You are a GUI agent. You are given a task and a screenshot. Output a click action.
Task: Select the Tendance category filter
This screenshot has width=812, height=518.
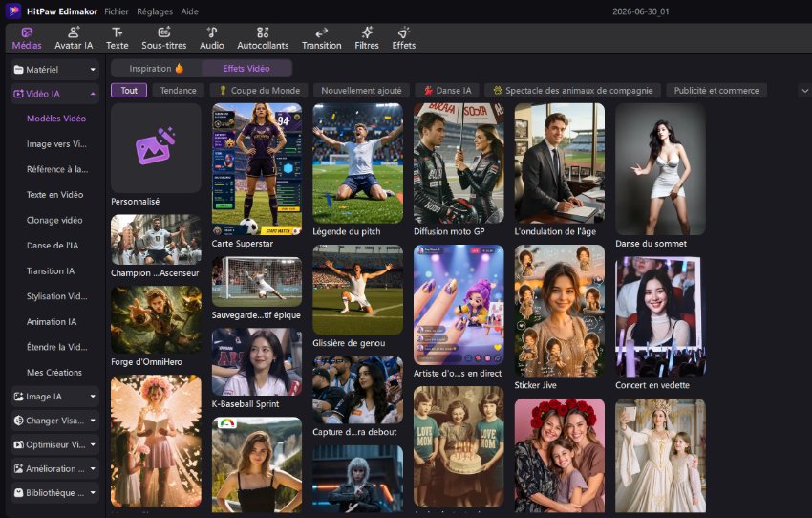pos(178,90)
